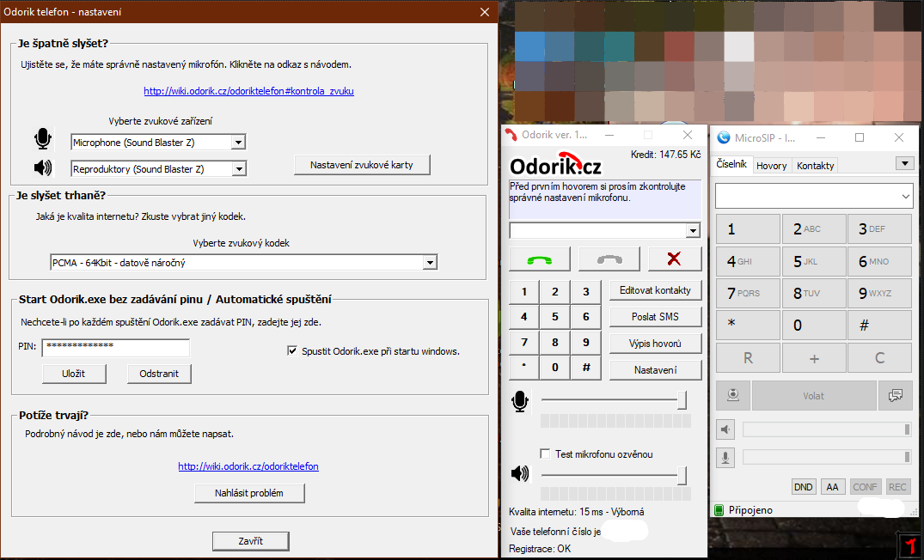Open the wiki kontrola_zvuku link
Viewport: 924px width, 560px height.
coord(248,91)
